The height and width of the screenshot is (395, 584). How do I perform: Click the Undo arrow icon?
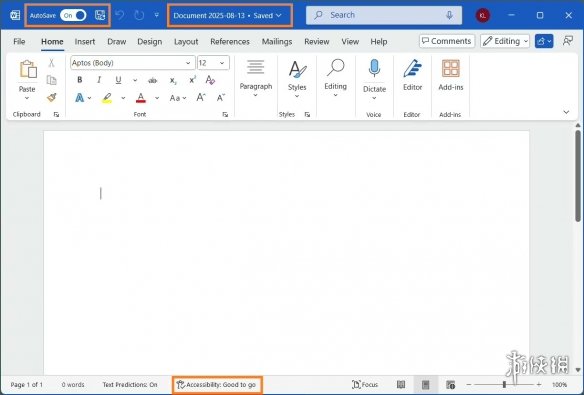(120, 15)
